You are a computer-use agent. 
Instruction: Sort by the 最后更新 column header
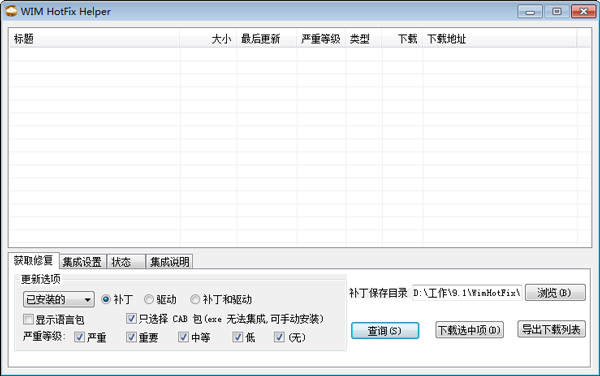pos(267,39)
